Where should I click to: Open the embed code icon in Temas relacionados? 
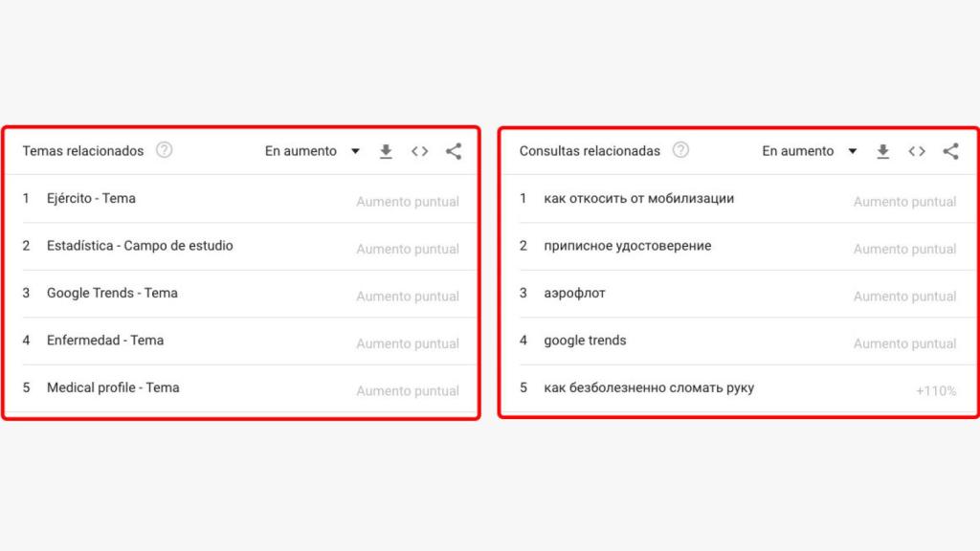(x=419, y=150)
